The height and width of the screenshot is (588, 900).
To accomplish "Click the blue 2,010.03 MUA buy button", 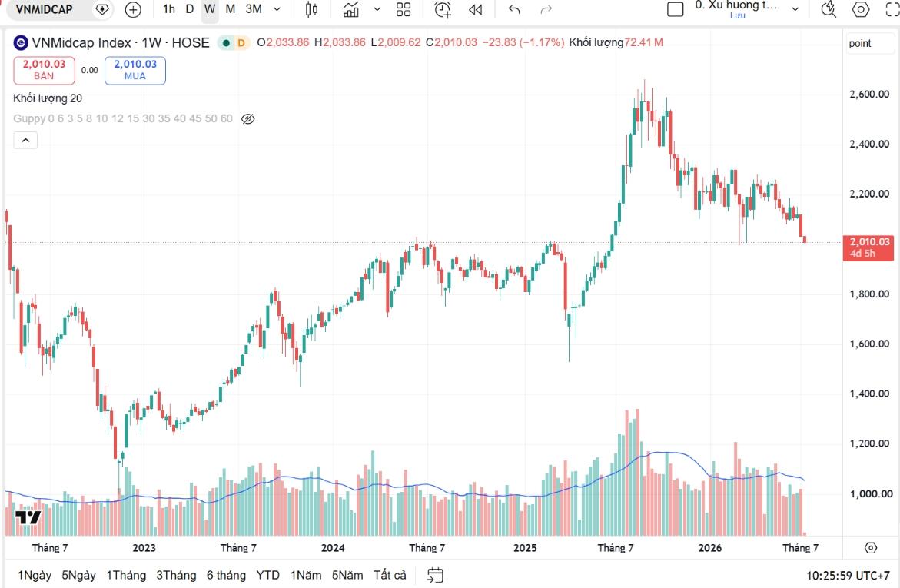I will (135, 70).
